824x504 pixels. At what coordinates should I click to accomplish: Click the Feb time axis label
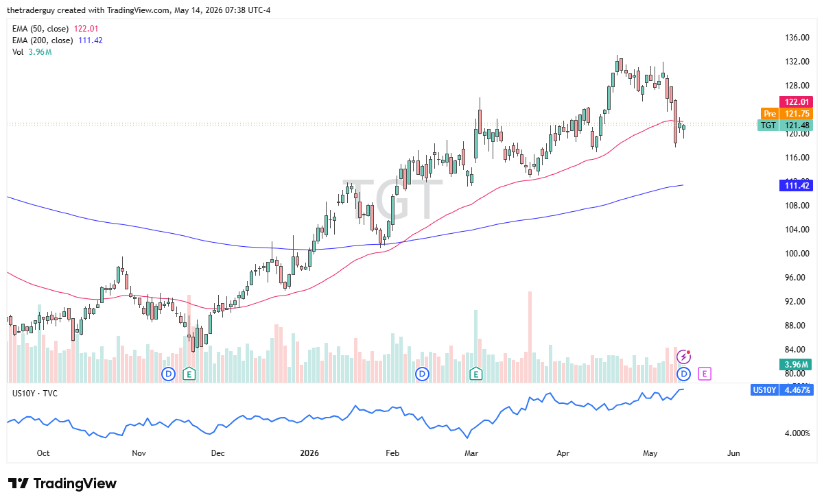pos(392,453)
